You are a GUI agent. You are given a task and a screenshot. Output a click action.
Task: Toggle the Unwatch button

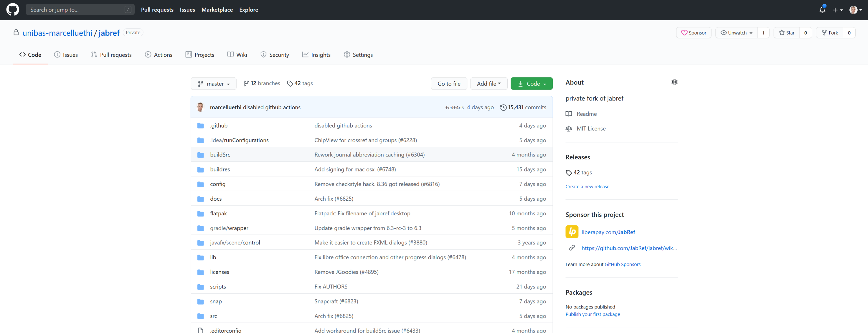[x=736, y=33]
